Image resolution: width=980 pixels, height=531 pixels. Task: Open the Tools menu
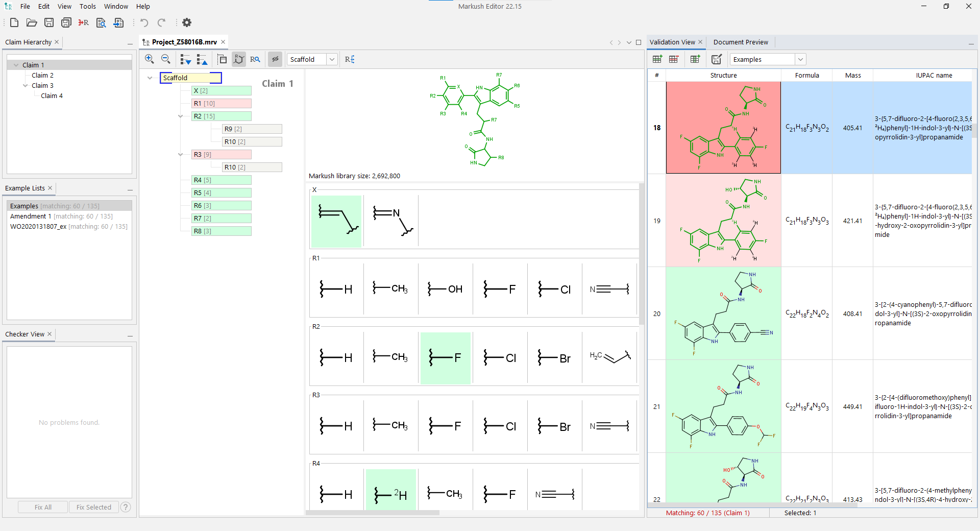87,6
